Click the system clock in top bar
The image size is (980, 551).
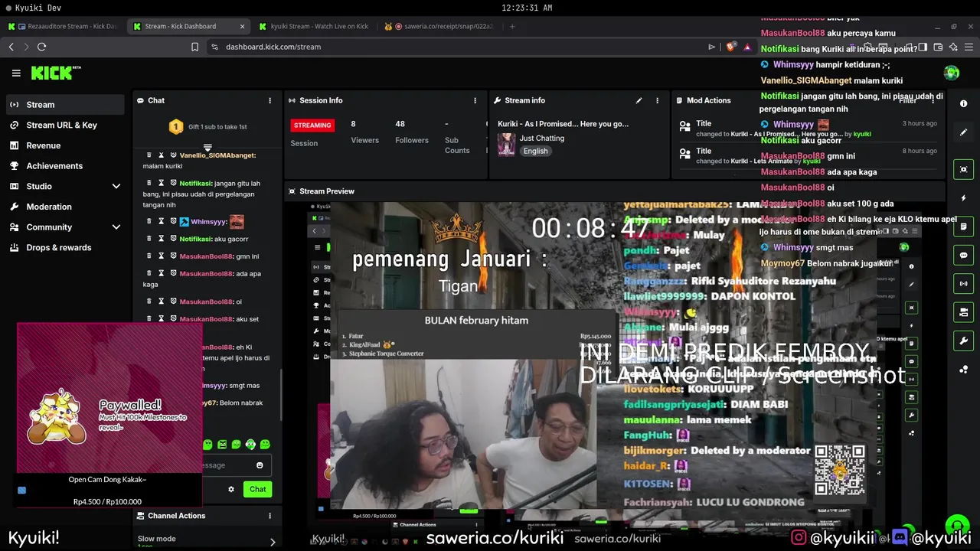coord(527,8)
